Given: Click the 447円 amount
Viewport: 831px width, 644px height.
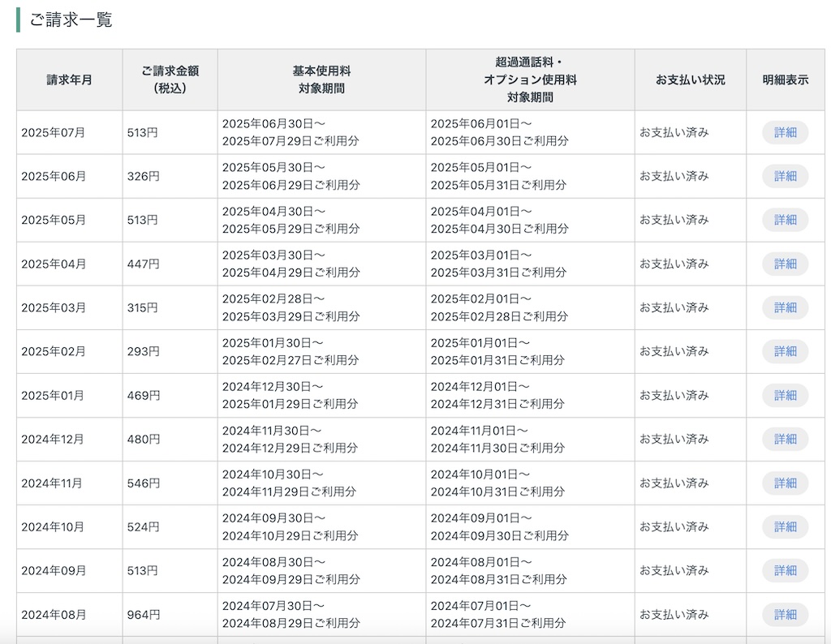Looking at the screenshot, I should 143,264.
